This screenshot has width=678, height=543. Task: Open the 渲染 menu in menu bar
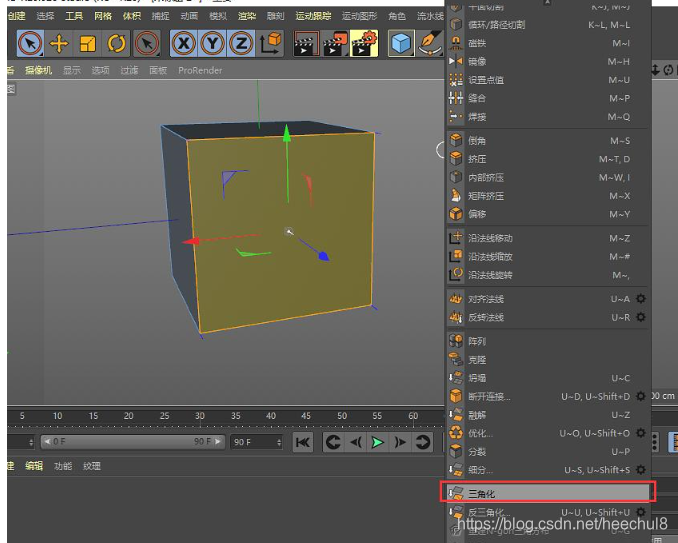(247, 16)
